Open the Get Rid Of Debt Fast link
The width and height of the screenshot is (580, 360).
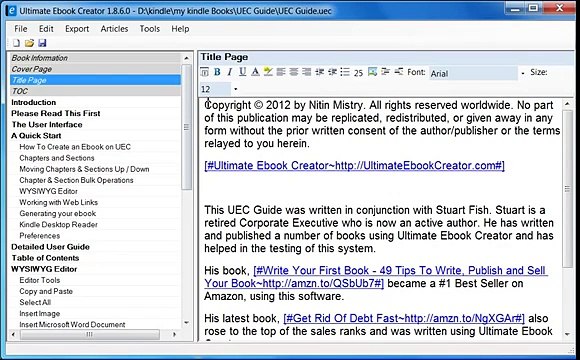click(404, 318)
